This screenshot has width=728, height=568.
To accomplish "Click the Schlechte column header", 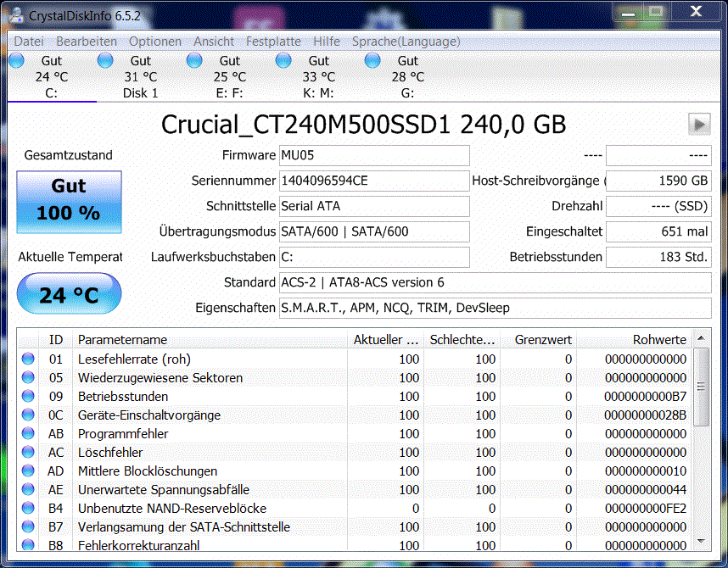I will pos(462,340).
